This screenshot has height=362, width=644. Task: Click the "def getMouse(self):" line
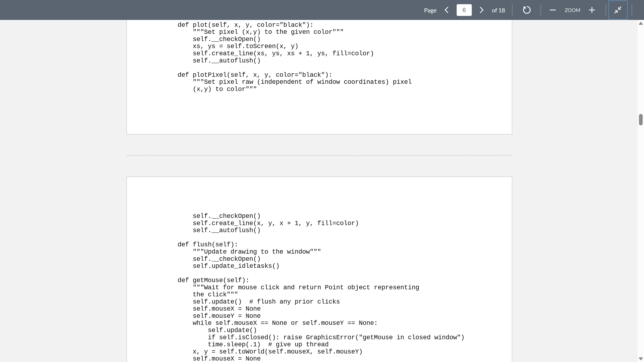pyautogui.click(x=213, y=280)
